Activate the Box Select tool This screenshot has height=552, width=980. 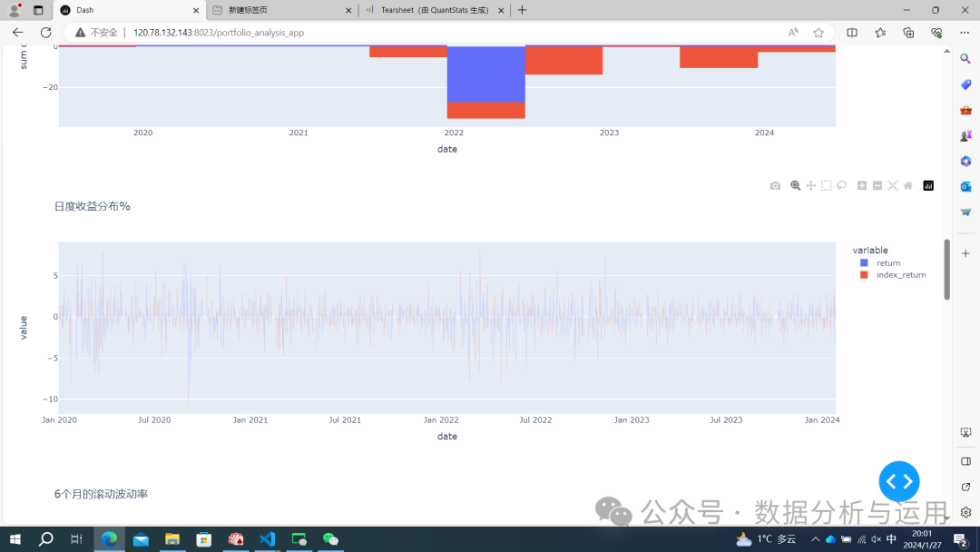coord(827,186)
